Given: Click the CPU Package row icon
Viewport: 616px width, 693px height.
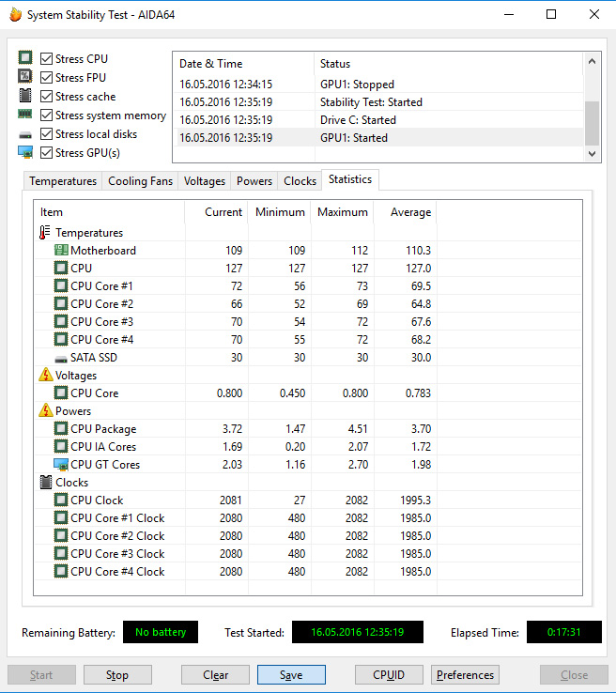Looking at the screenshot, I should pos(61,429).
